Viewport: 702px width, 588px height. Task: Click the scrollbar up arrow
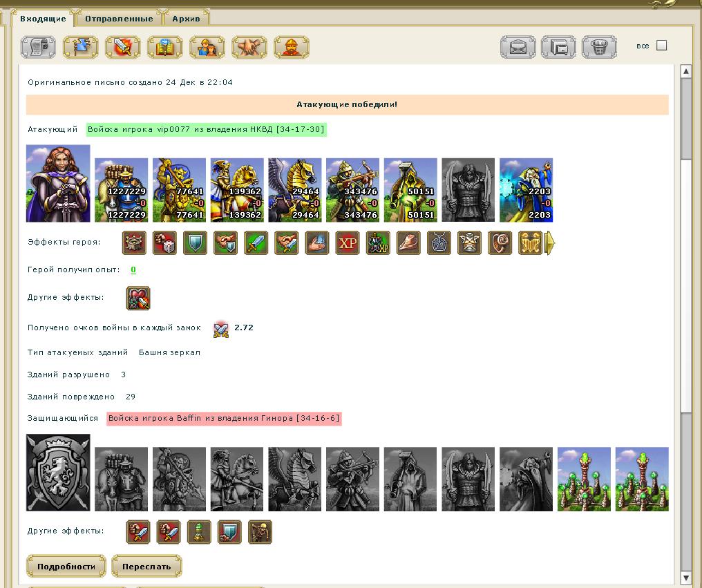pyautogui.click(x=686, y=71)
